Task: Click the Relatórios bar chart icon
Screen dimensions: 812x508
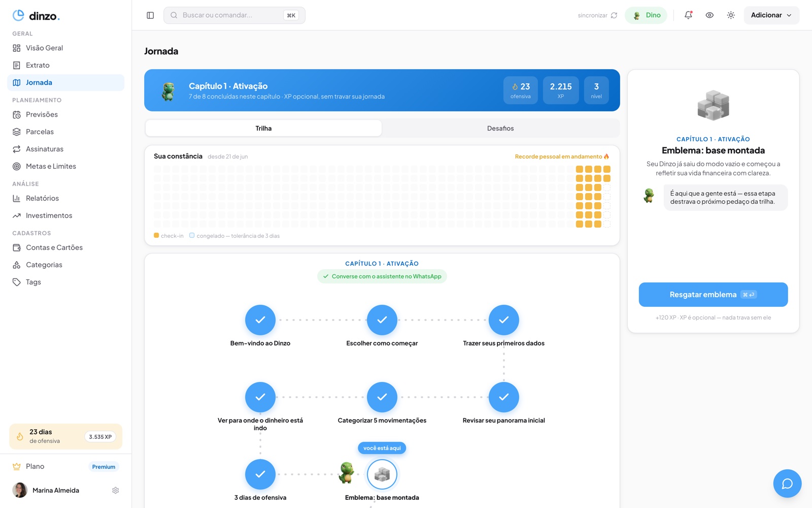Action: [17, 198]
